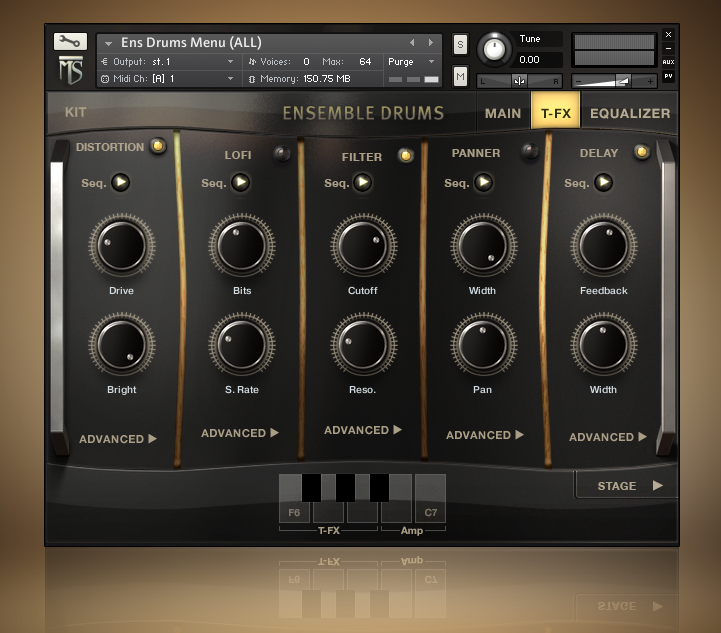Toggle the FILTER power LED
The image size is (721, 633).
pyautogui.click(x=406, y=155)
